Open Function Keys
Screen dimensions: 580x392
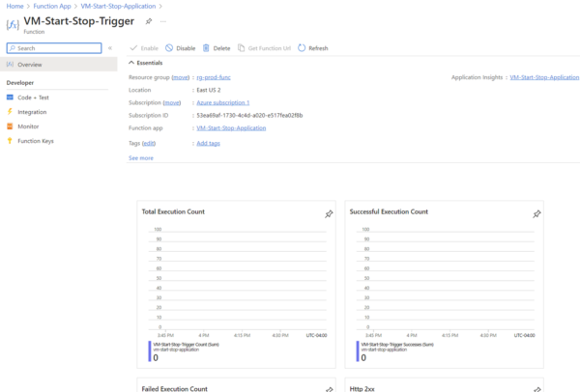(x=36, y=141)
